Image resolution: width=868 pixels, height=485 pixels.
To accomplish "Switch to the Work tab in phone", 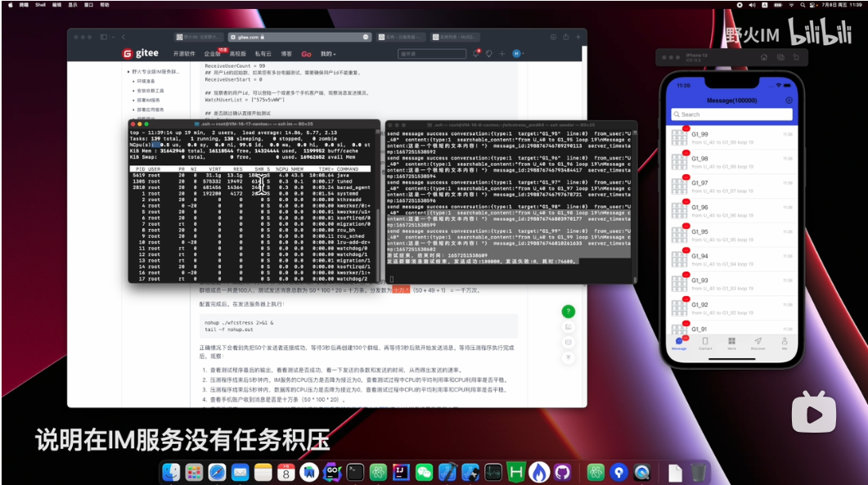I will click(732, 344).
